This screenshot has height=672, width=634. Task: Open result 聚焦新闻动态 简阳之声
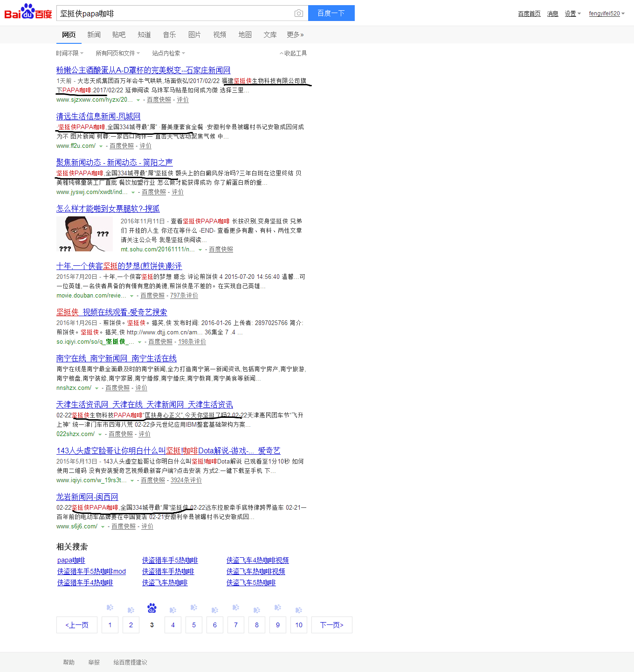click(114, 162)
